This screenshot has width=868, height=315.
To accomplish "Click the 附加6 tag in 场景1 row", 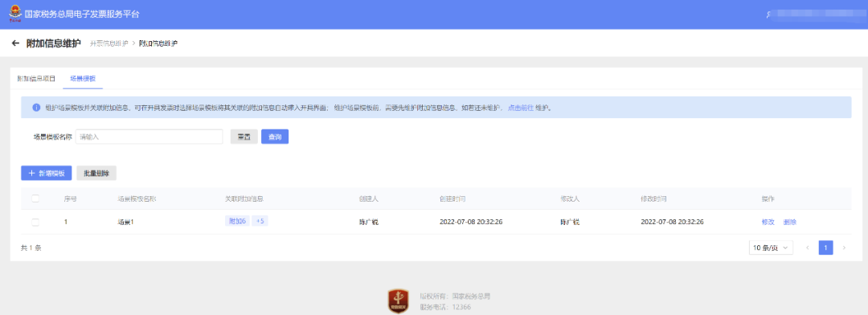I will coord(237,221).
